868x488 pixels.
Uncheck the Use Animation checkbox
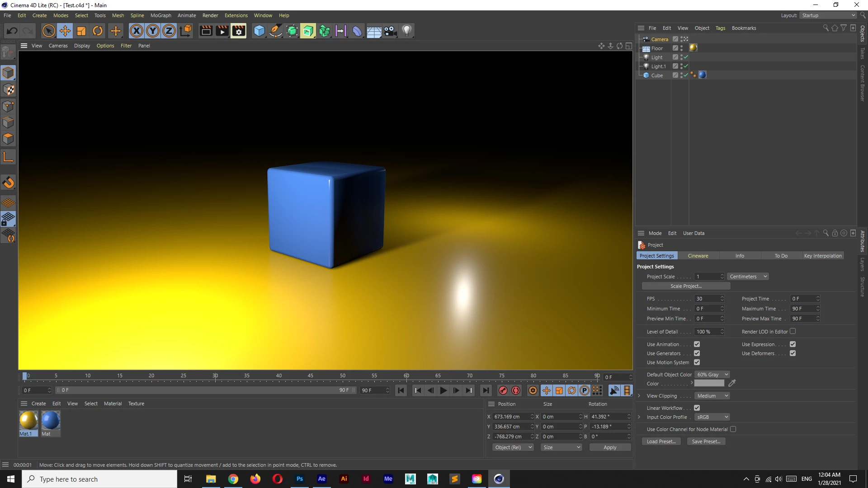click(697, 344)
